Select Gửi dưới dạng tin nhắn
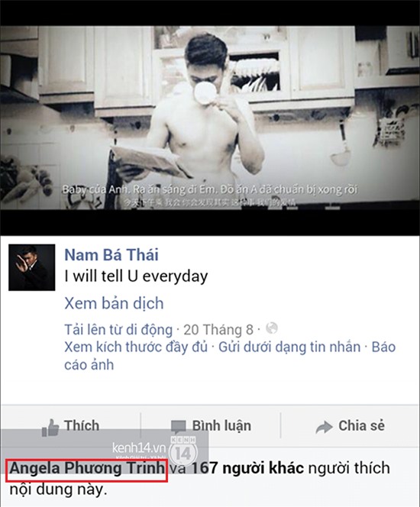420x507 pixels. 289,347
